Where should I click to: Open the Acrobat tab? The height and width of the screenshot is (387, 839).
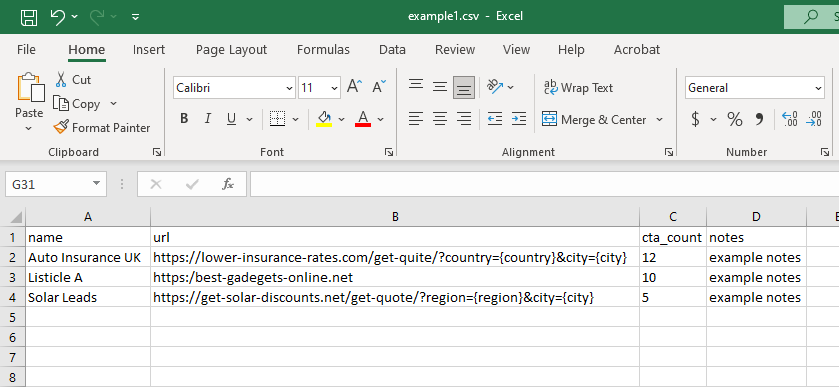(637, 50)
